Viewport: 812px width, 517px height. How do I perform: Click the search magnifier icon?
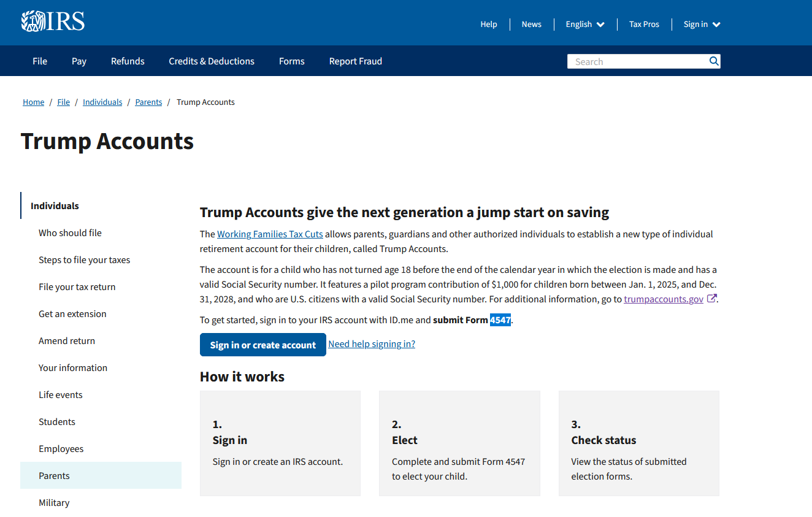[714, 61]
